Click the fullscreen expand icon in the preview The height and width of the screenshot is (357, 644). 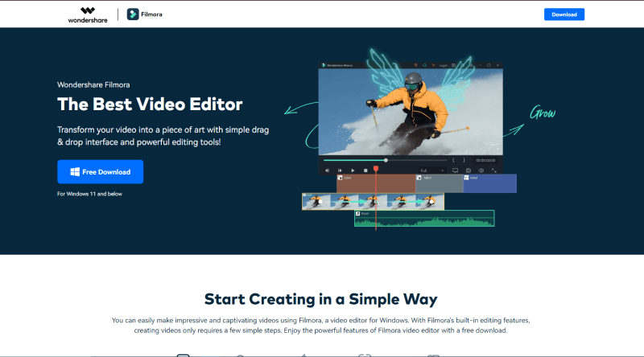point(494,170)
